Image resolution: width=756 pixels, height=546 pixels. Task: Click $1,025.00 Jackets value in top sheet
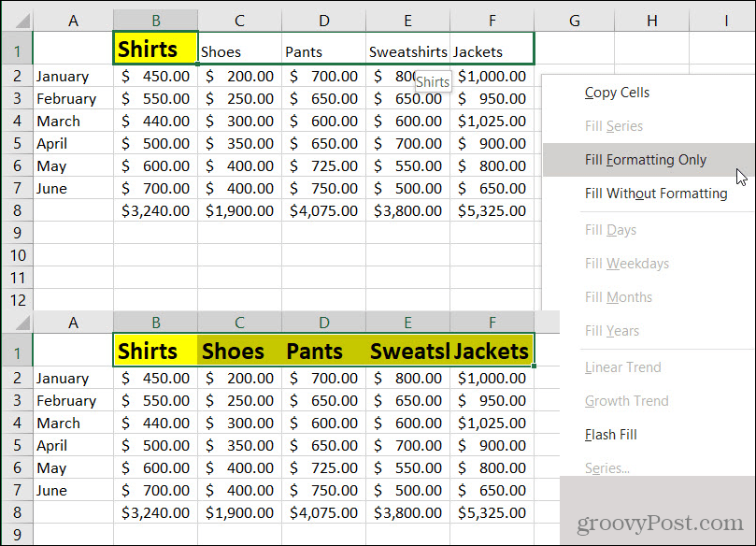tap(492, 121)
